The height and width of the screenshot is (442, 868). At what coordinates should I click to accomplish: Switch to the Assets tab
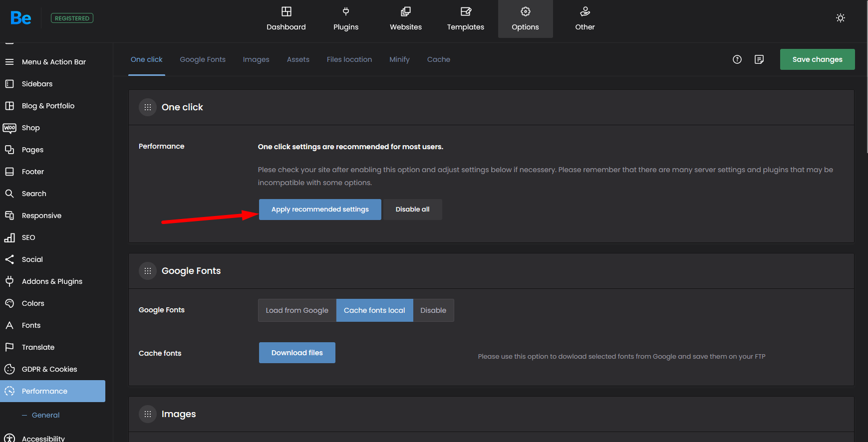pos(298,59)
